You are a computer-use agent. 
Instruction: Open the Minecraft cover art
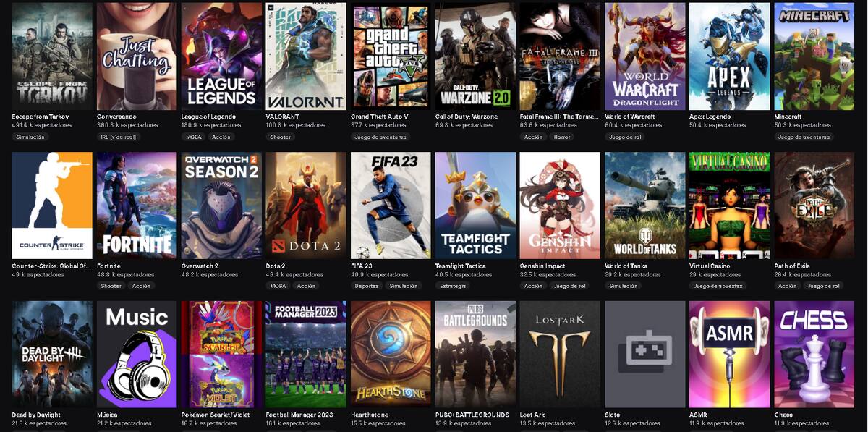[814, 56]
